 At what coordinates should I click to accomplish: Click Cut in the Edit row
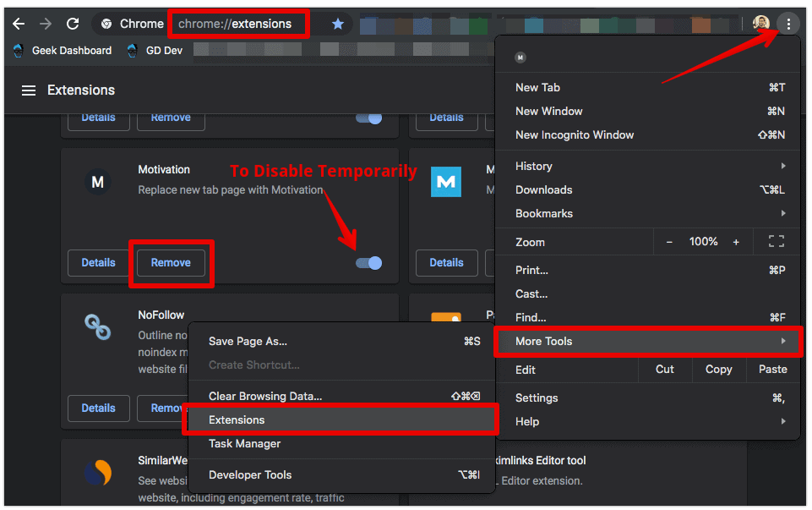pyautogui.click(x=665, y=370)
